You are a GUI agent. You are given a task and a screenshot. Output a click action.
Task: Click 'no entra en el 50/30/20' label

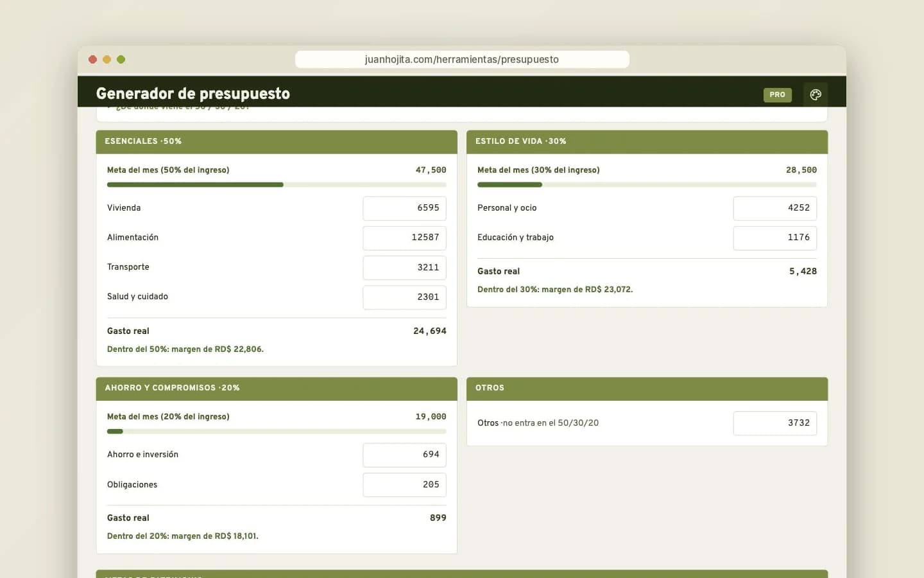(551, 423)
